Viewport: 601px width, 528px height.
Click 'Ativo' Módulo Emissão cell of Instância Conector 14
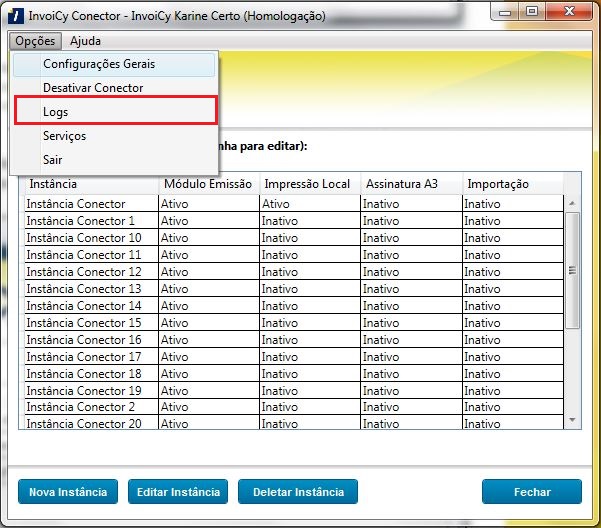click(209, 305)
